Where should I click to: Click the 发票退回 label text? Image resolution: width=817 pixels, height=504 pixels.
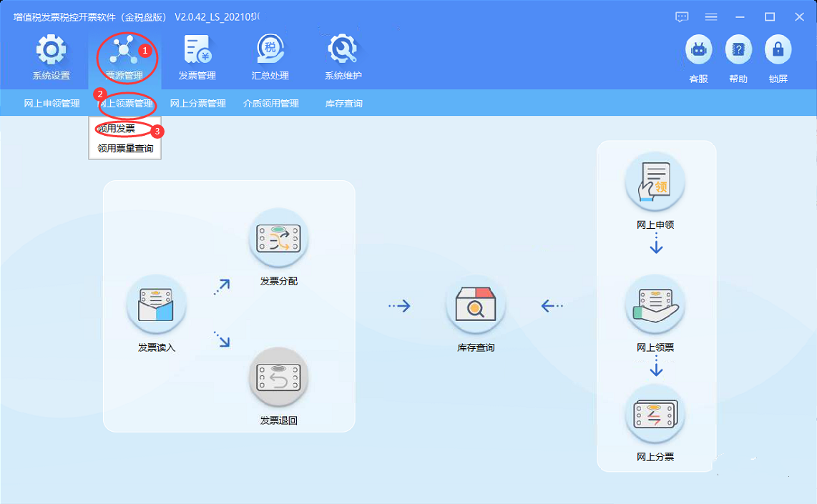(279, 420)
